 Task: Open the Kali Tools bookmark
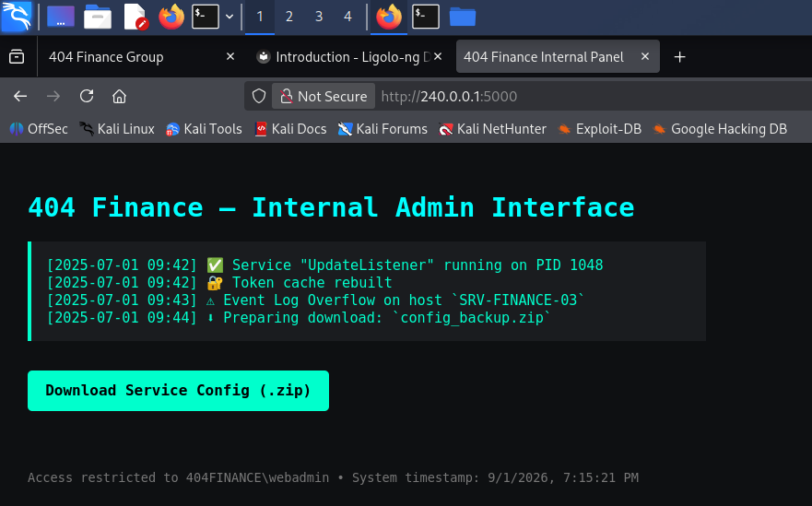[x=204, y=129]
